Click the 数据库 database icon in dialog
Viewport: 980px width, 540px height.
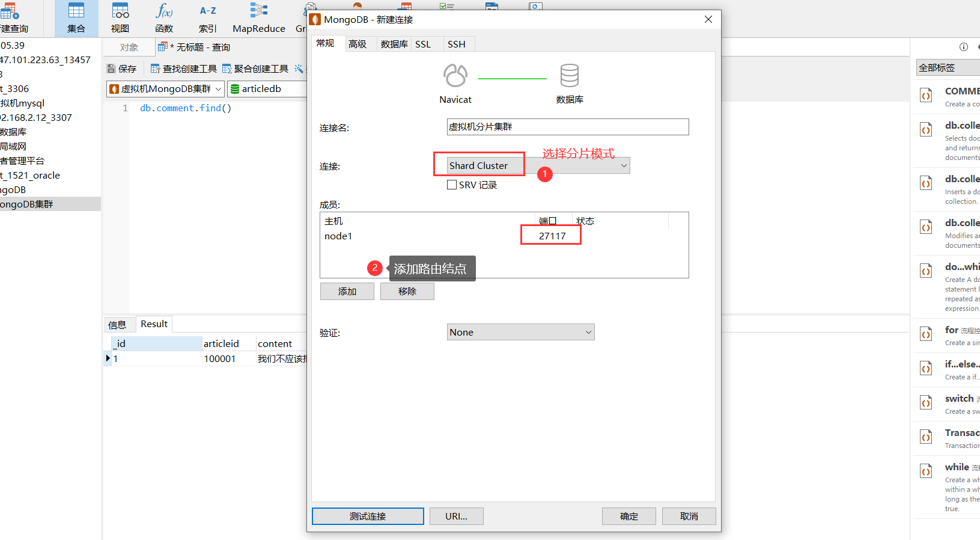click(570, 76)
